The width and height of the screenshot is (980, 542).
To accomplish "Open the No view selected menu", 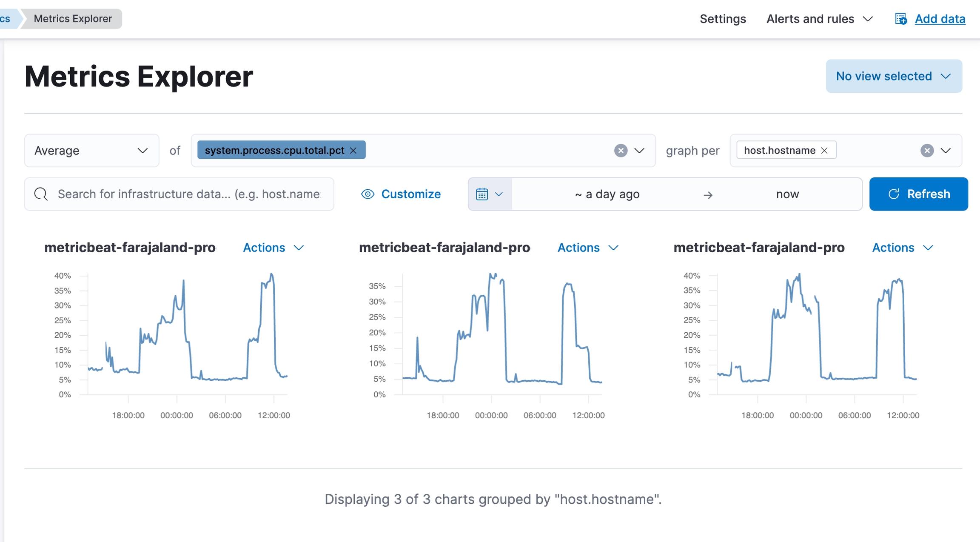I will click(x=893, y=76).
